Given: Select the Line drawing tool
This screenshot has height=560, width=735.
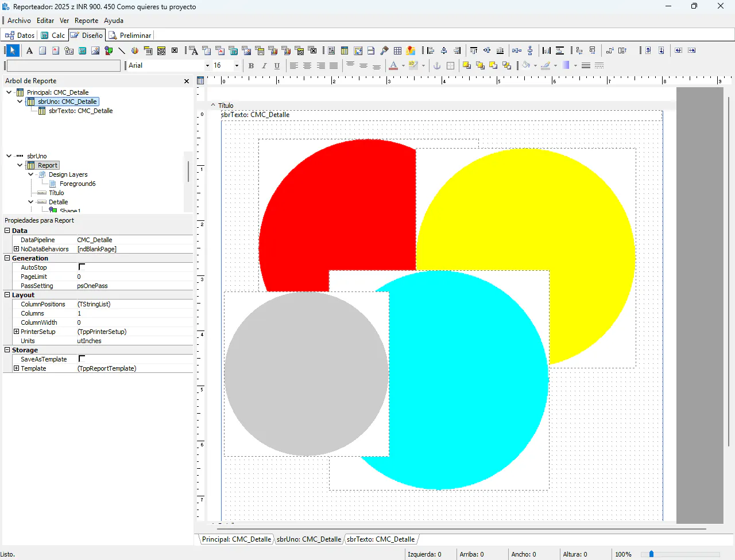Looking at the screenshot, I should pyautogui.click(x=122, y=50).
